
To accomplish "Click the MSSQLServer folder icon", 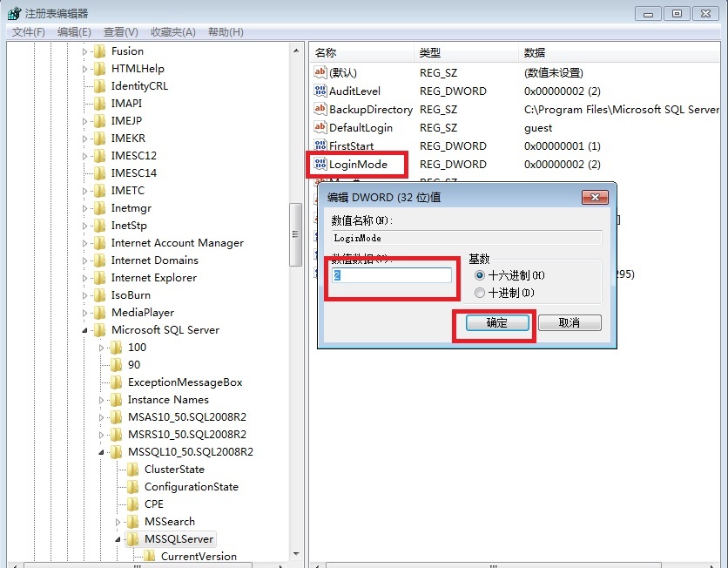I will [x=132, y=539].
